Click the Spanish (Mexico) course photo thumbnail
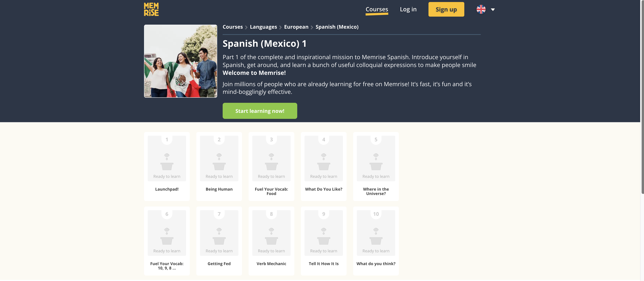This screenshot has height=281, width=644. tap(180, 61)
